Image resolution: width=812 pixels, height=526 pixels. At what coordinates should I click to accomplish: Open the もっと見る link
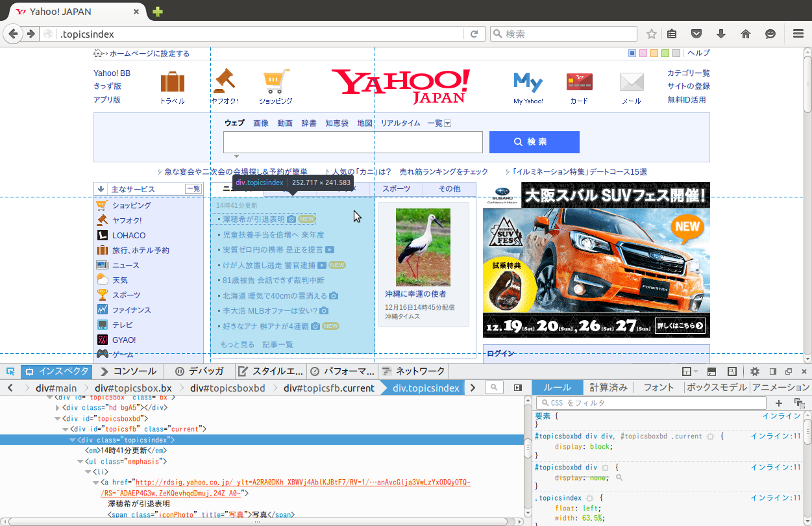[238, 344]
